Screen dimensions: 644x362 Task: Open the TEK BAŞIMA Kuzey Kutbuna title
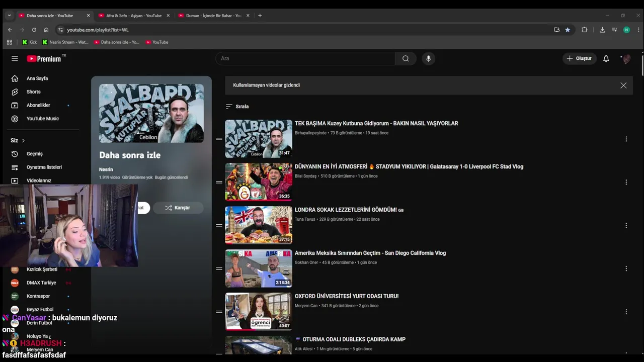tap(376, 123)
